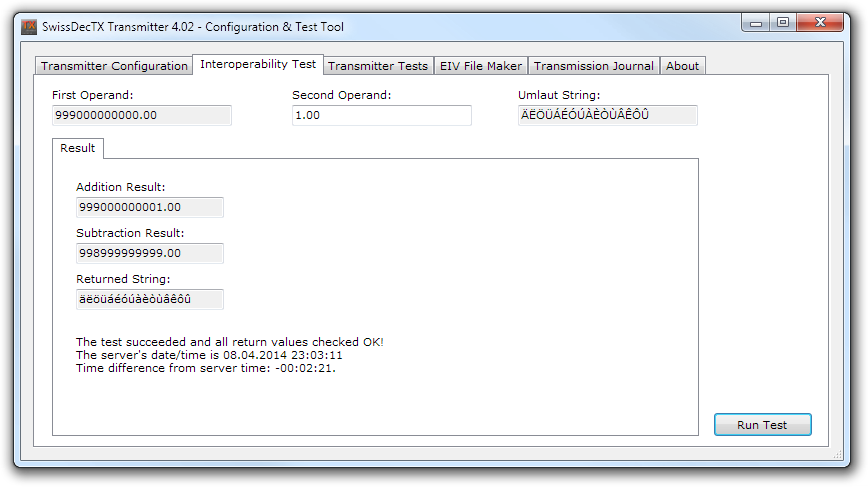
Task: Minimize the SwissDecTX window
Action: 757,22
